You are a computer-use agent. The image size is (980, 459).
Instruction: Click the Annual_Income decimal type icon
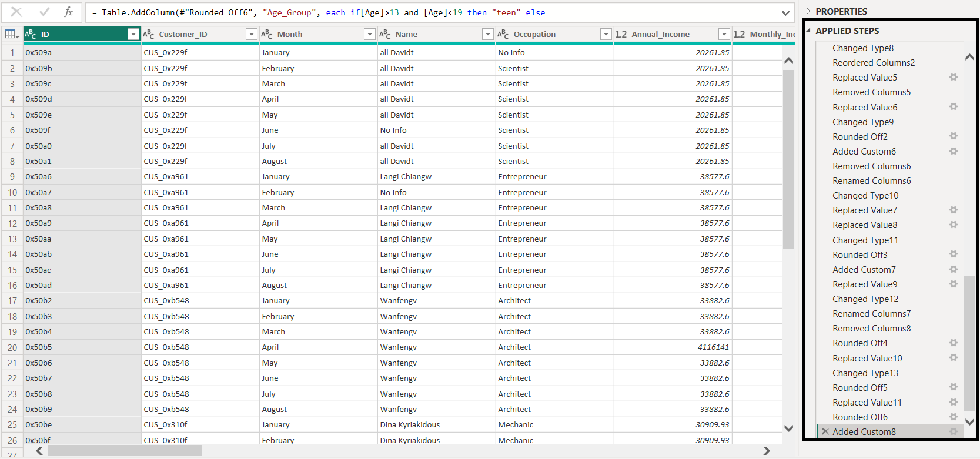click(621, 34)
